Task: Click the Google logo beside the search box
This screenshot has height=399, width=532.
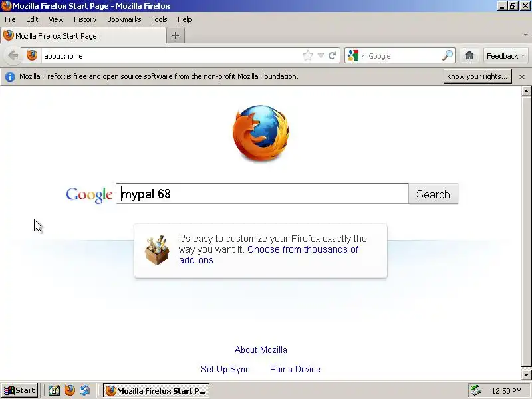Action: pyautogui.click(x=89, y=194)
